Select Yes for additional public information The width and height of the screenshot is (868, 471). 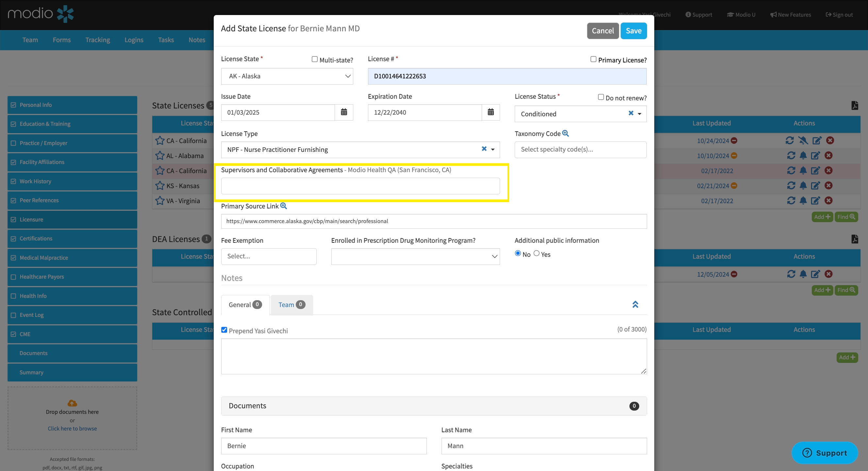point(536,253)
